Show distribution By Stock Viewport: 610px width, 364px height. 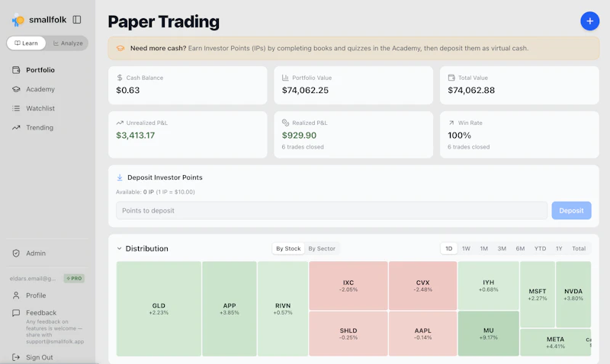click(x=288, y=248)
